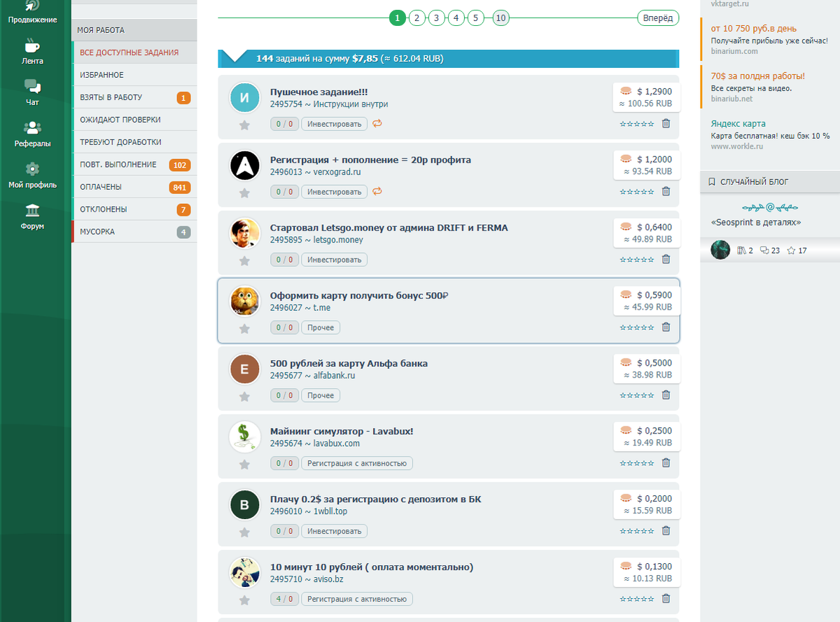Screen dimensions: 840x622
Task: Click the Пушечное задание avatar
Action: coord(244,97)
